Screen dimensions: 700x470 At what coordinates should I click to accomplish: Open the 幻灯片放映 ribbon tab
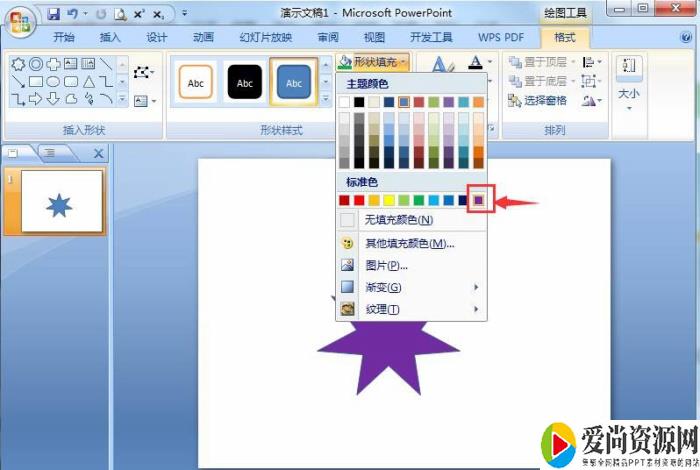pyautogui.click(x=265, y=37)
